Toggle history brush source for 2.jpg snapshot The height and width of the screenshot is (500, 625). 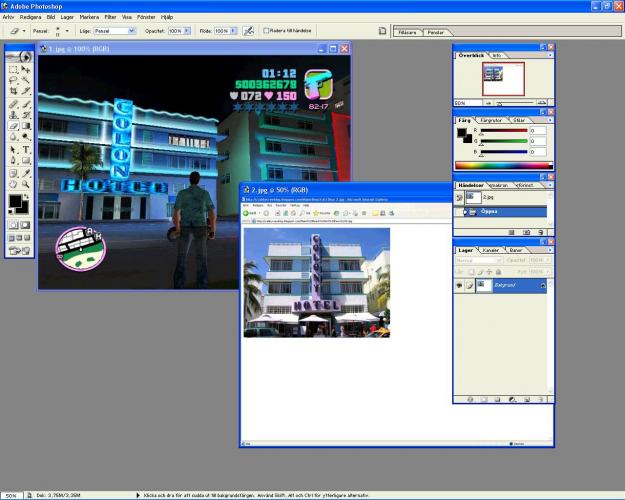[x=460, y=197]
